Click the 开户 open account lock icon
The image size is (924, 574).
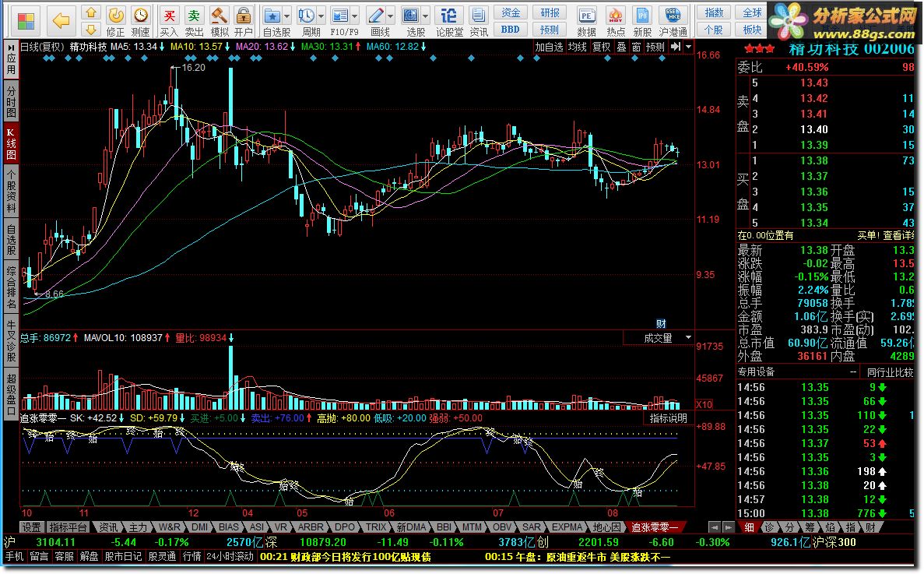click(243, 21)
